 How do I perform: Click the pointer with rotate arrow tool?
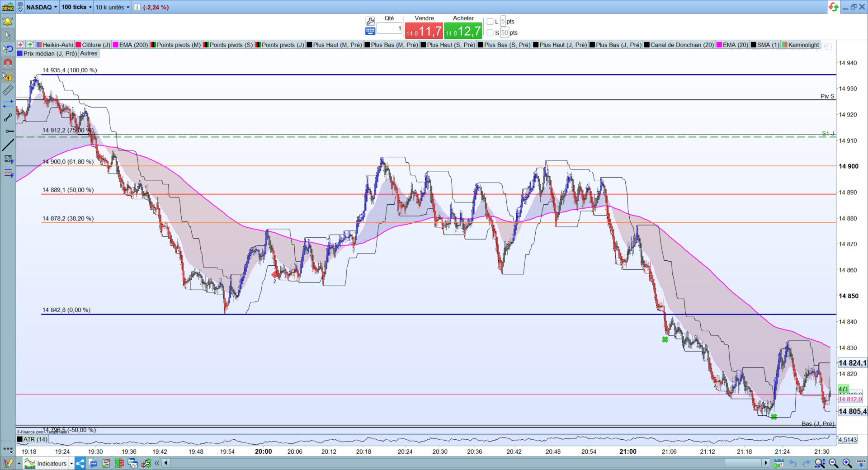point(8,48)
